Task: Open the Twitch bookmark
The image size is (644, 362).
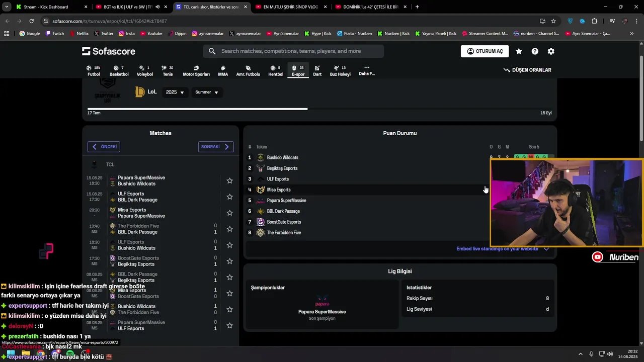Action: (x=54, y=34)
